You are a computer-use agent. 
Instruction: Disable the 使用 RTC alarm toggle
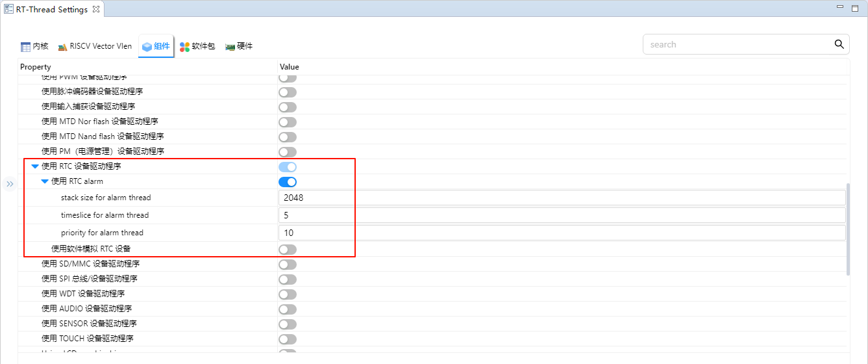(288, 182)
